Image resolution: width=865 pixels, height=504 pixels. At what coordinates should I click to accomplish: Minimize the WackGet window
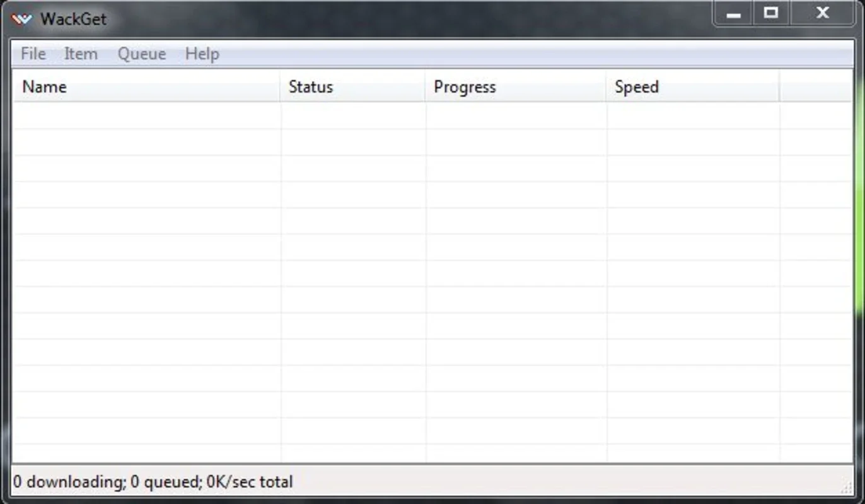(x=733, y=13)
